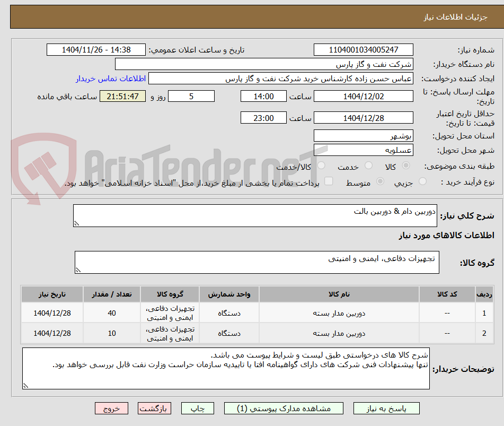The image size is (504, 426).
Task: Click the buyer name field شرکت نفت و گاز پارس
Action: point(264,64)
